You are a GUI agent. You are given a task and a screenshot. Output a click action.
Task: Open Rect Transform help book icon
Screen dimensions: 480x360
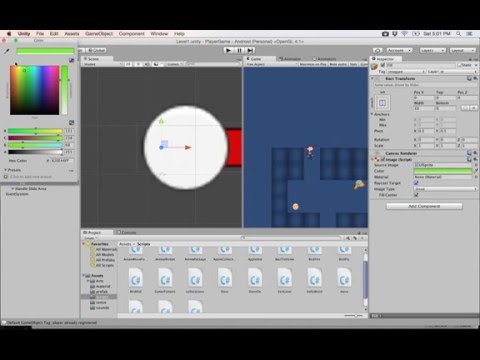tap(469, 79)
